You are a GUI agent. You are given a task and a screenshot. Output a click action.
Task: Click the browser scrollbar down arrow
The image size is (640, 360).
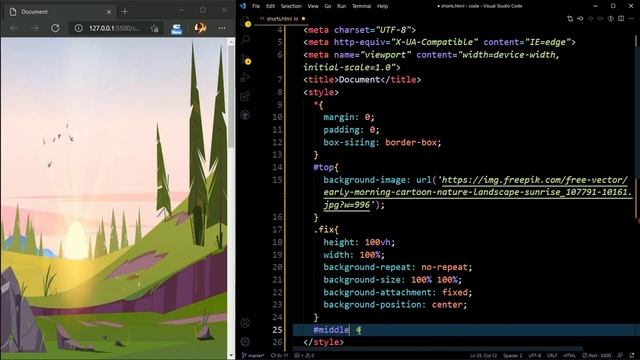pyautogui.click(x=231, y=356)
